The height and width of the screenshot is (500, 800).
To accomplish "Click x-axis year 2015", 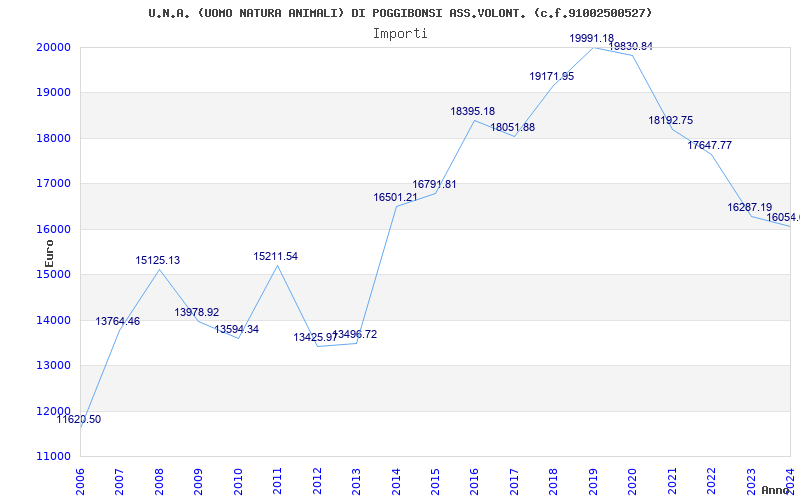I will pos(435,481).
